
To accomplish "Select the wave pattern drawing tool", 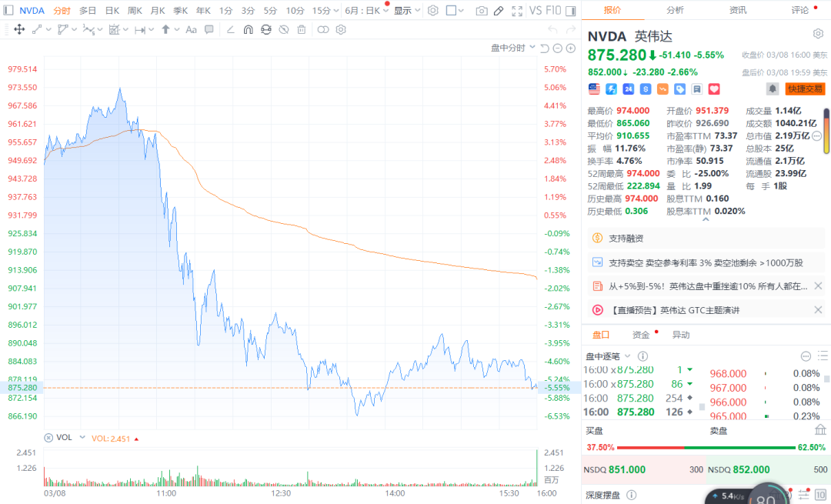I will coord(88,30).
